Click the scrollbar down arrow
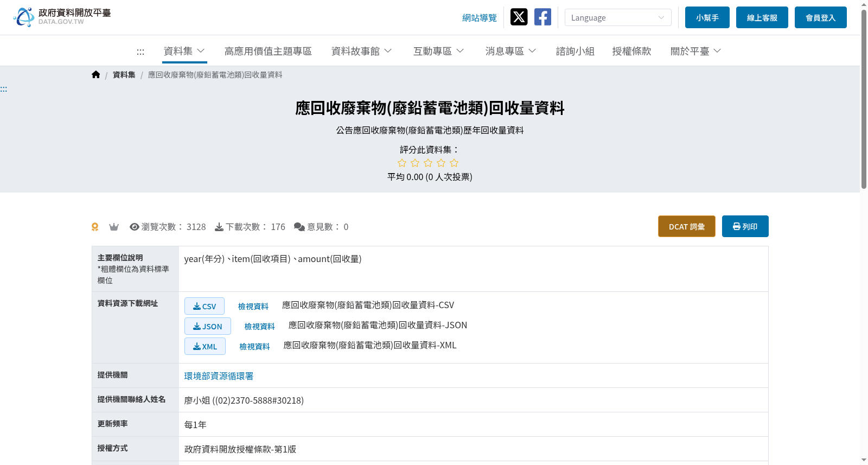The image size is (868, 465). tap(864, 460)
